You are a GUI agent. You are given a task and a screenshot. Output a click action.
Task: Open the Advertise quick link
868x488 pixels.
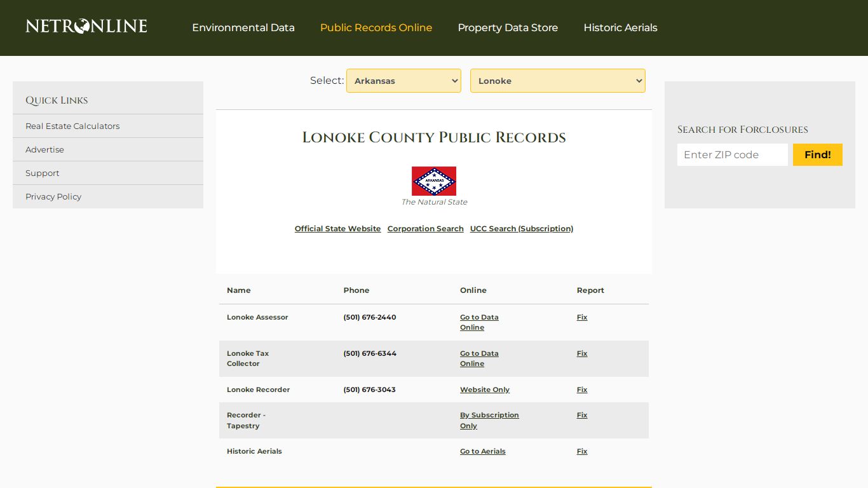44,149
